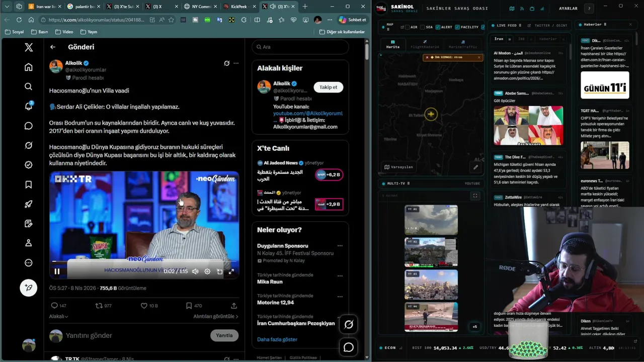This screenshot has height=362, width=644.
Task: Open YT #1 stream thumbnail in Multi-TV
Action: (431, 220)
